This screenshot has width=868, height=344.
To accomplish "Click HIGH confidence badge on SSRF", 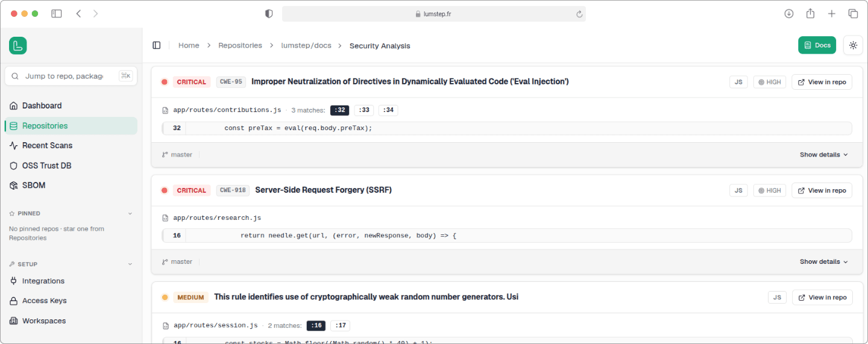I will 770,190.
